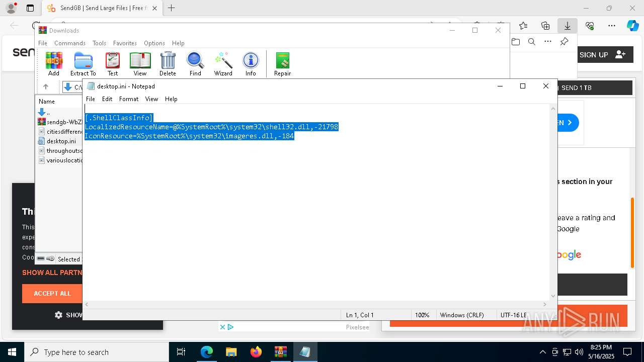Screen dimensions: 644x362
Task: Click the Delete trash icon
Action: (x=168, y=64)
